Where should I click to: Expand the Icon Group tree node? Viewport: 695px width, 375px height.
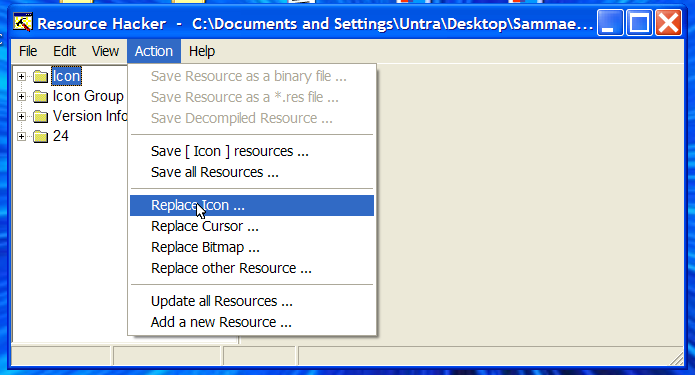[x=21, y=96]
